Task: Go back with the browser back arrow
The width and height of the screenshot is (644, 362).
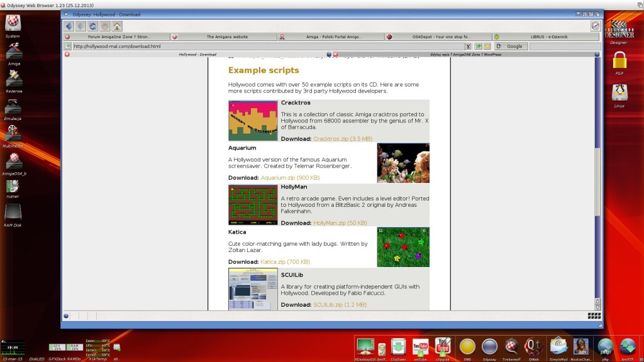Action: pyautogui.click(x=69, y=26)
